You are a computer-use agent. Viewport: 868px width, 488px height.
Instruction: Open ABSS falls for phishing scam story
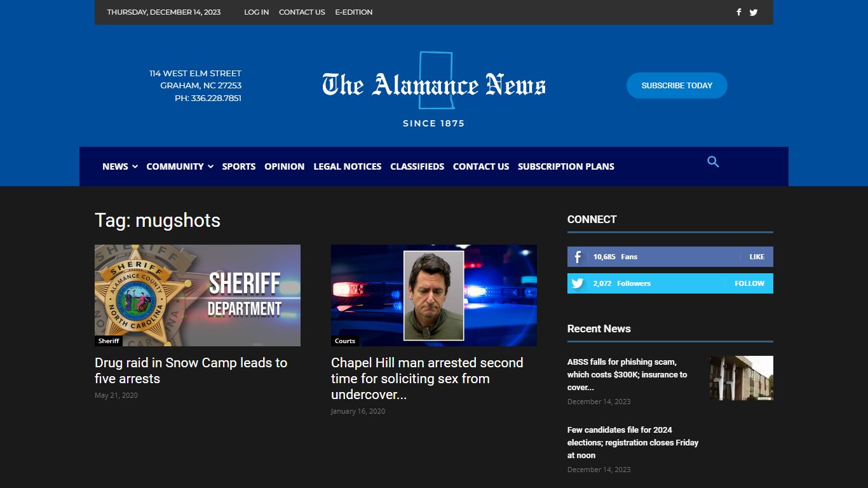(x=627, y=374)
